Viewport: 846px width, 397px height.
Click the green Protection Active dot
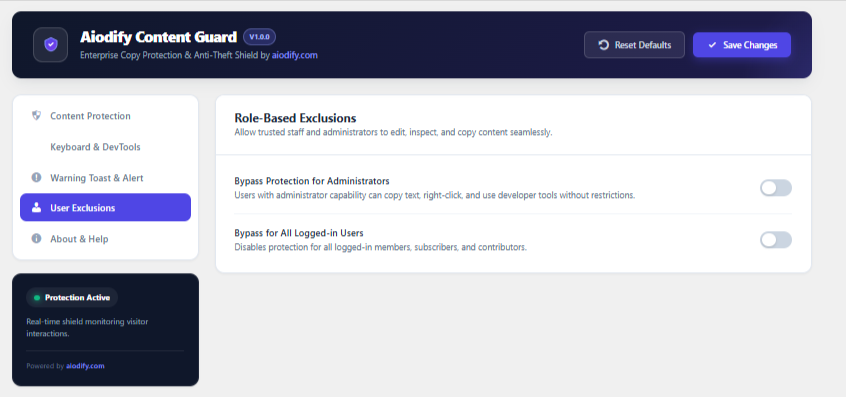click(37, 298)
